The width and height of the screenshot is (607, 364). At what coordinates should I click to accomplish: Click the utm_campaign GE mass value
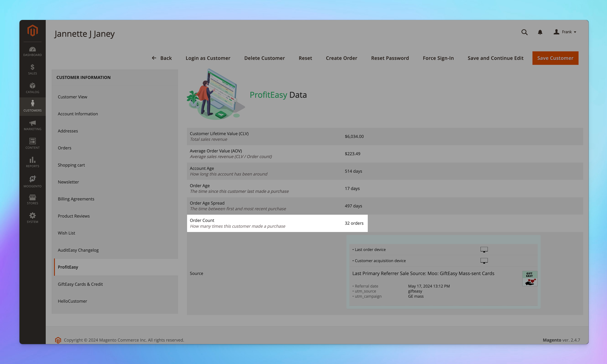click(416, 296)
